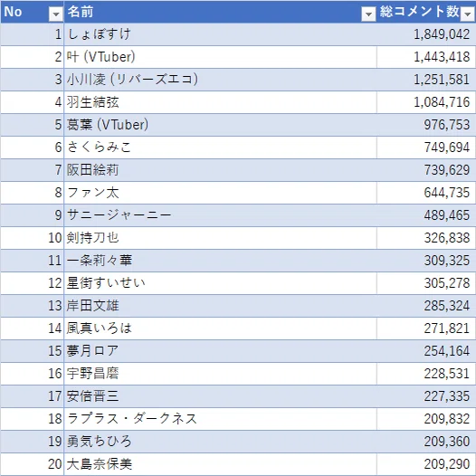Select the No cell for しょぼすけ

32,34
